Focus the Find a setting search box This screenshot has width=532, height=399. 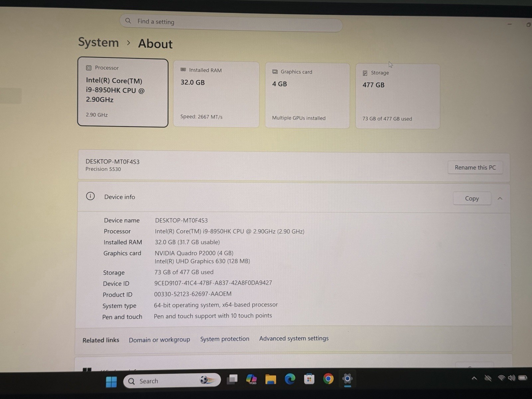point(231,23)
